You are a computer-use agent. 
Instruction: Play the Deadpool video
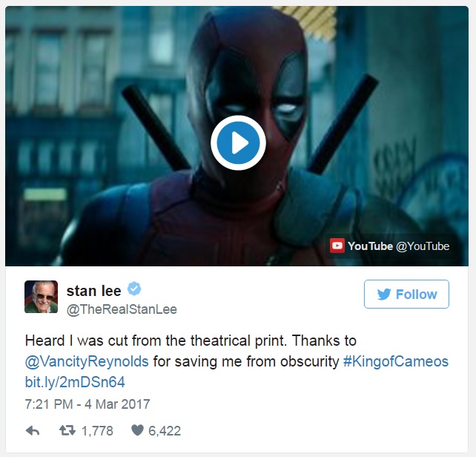238,142
